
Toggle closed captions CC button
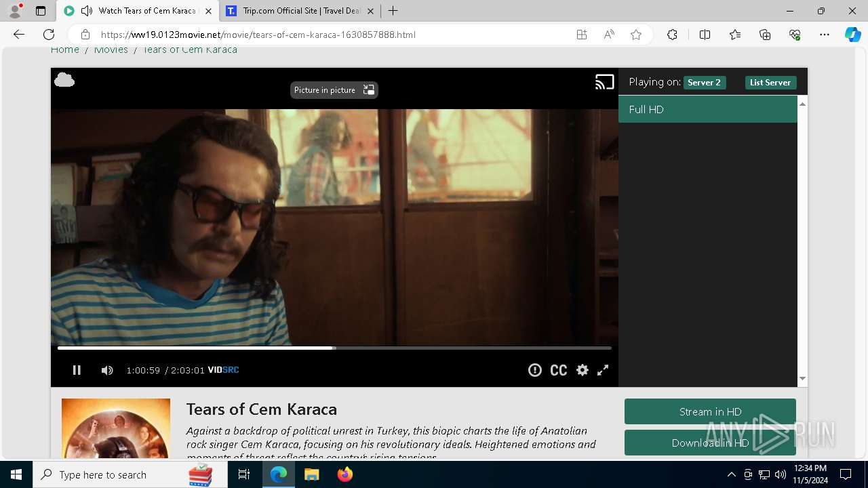click(559, 370)
